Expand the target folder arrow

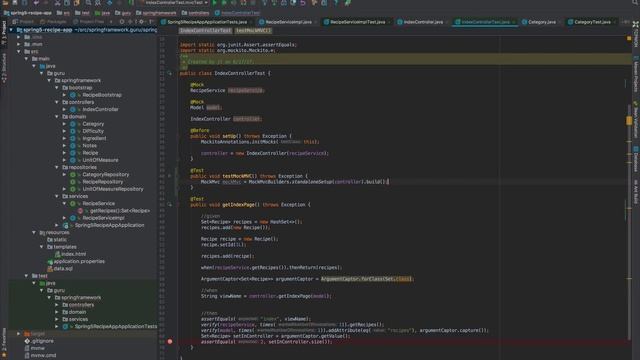19,333
